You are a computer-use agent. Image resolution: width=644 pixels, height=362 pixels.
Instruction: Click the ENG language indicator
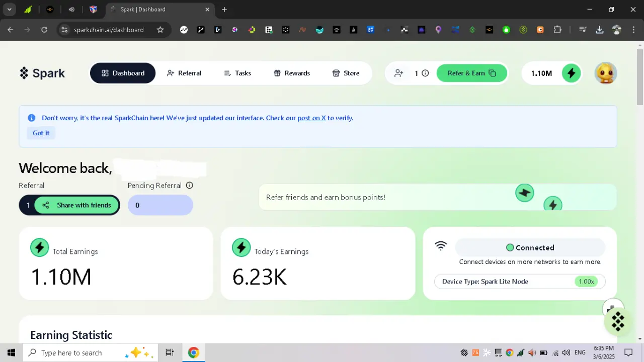(580, 353)
